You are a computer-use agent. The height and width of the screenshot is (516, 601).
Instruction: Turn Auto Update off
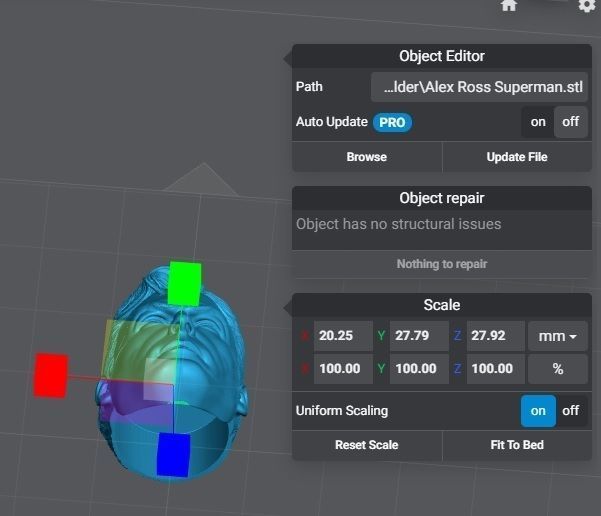[x=570, y=122]
